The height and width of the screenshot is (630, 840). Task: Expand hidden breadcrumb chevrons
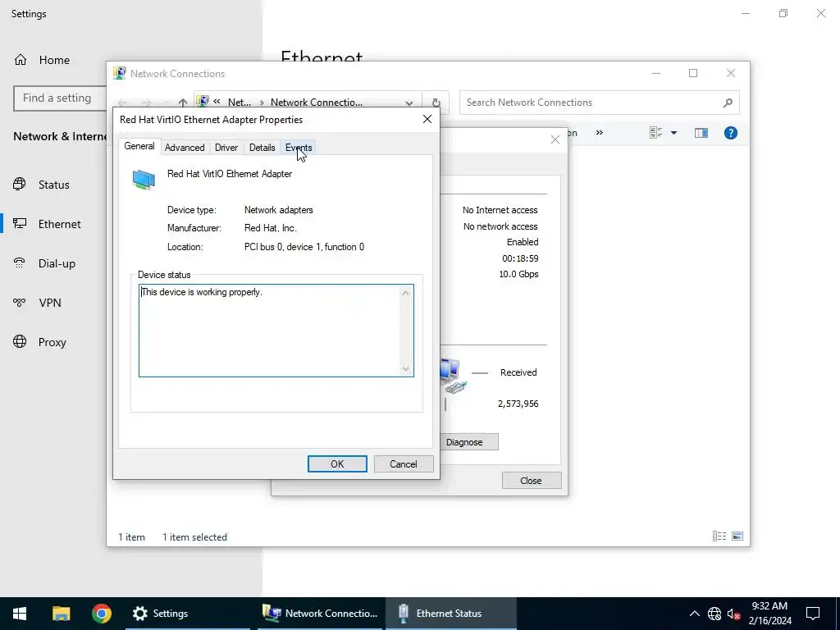point(217,101)
